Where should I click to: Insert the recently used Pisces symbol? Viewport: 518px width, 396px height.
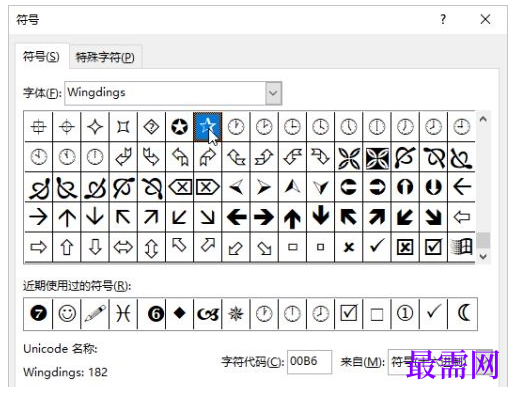(x=123, y=313)
